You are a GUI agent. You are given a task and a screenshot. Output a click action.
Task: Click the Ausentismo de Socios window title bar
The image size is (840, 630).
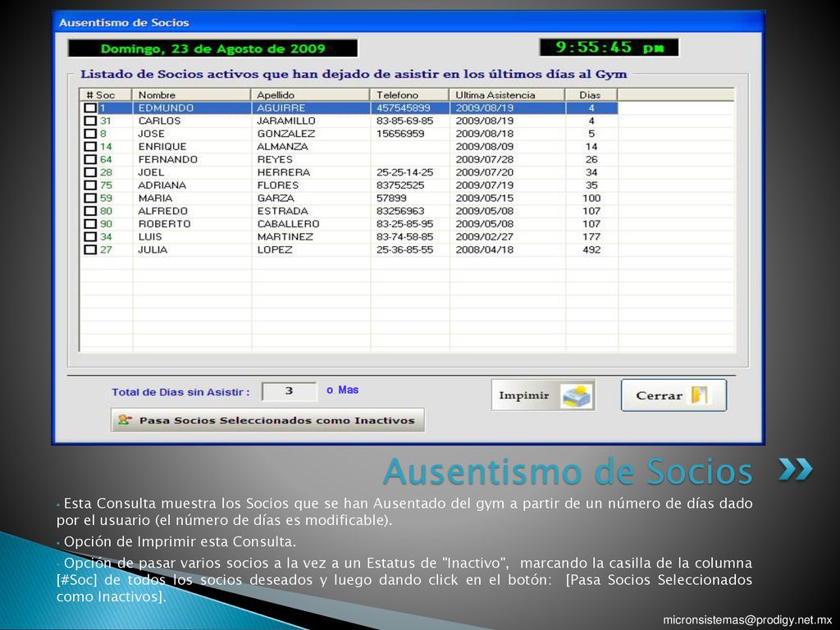coord(409,22)
